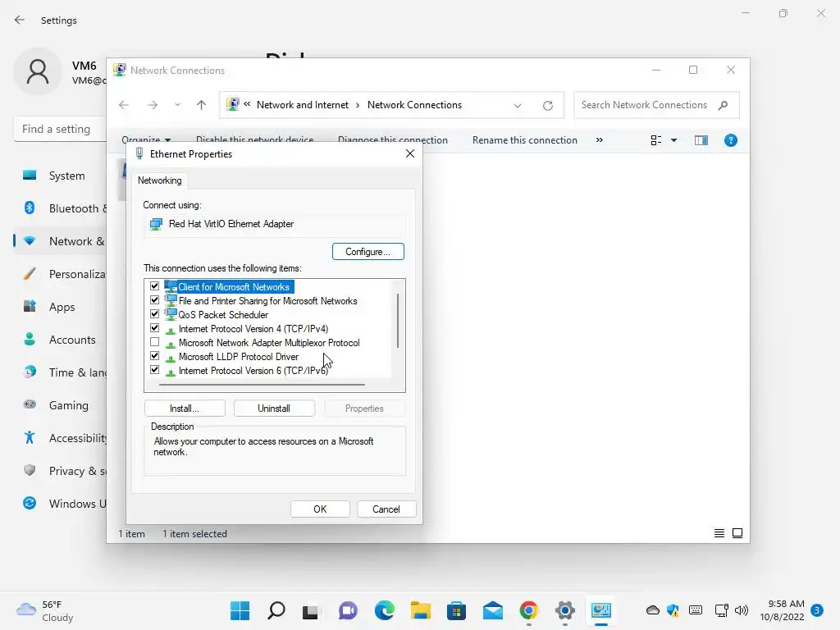Uncheck Internet Protocol Version 4 checkbox
Screen dimensions: 840x630
[155, 328]
